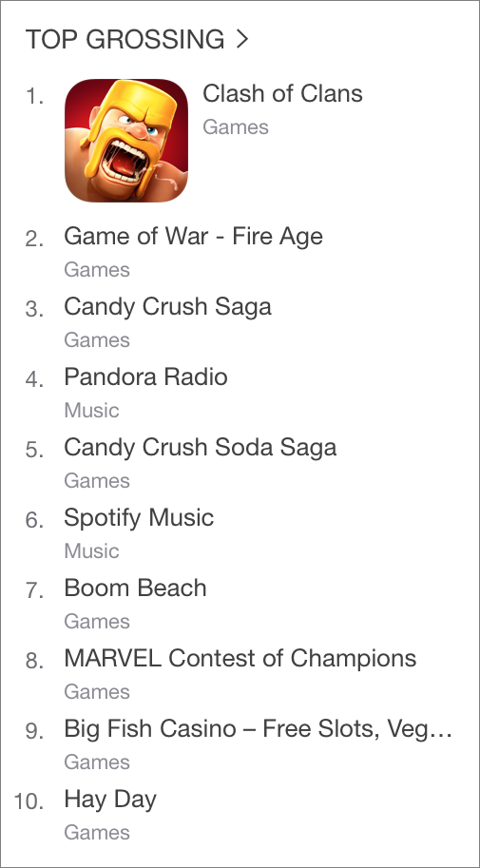Open the Clash of Clans app icon
The image size is (480, 868).
(126, 140)
